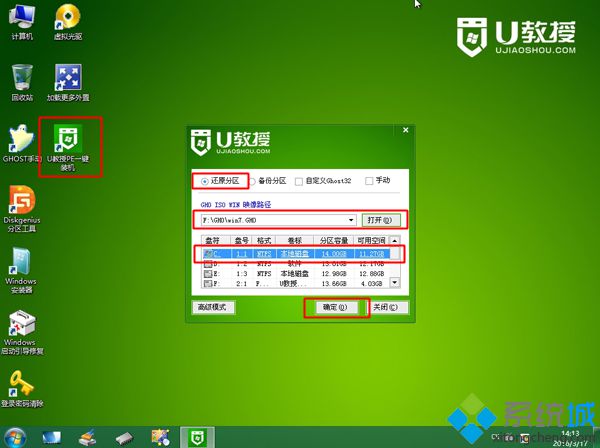The height and width of the screenshot is (448, 600).
Task: Sort by 卷标 column header
Action: [295, 241]
